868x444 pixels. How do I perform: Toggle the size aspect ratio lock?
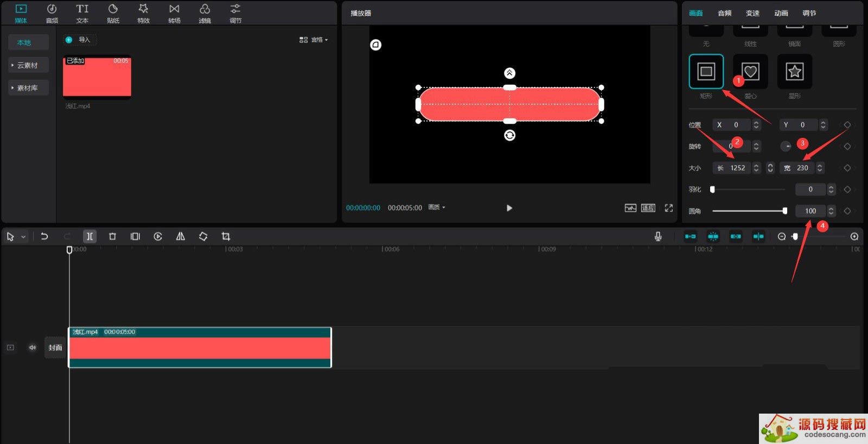(770, 168)
